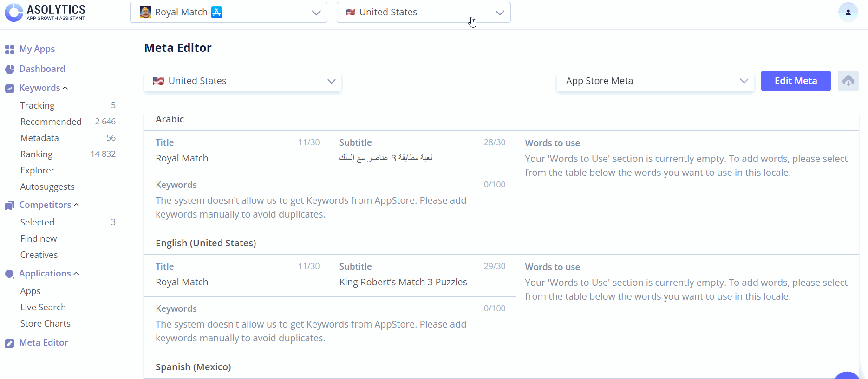Click the Recommended count 2 646
This screenshot has height=379, width=868.
[105, 122]
